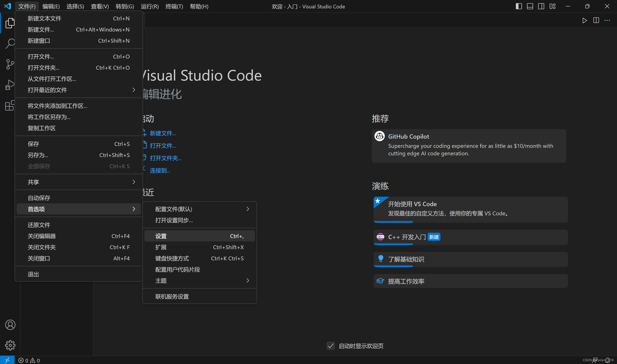This screenshot has height=364, width=617.
Task: Open the Extensions icon in activity bar
Action: pyautogui.click(x=10, y=105)
